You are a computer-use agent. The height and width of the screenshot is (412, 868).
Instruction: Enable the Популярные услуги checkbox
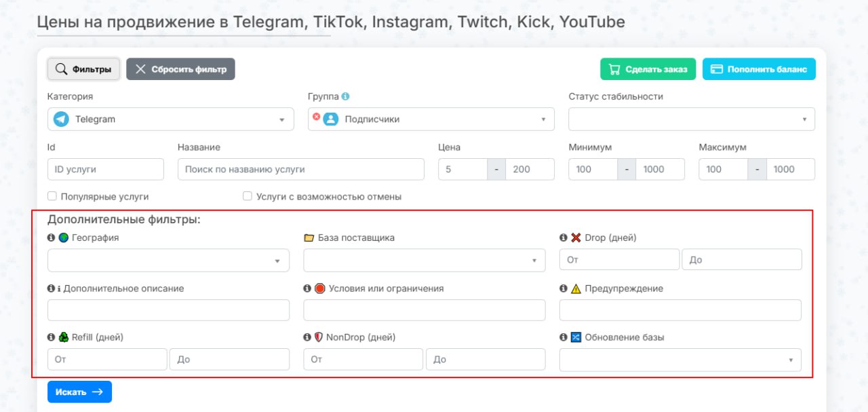52,196
